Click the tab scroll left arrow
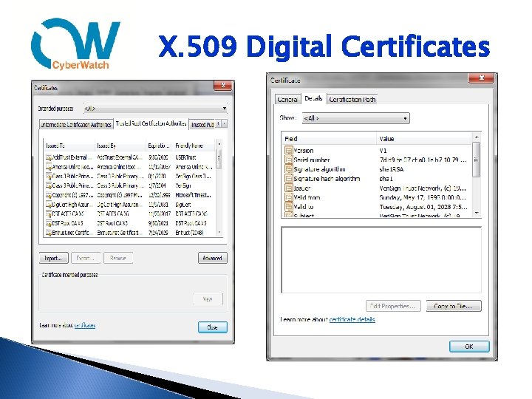The height and width of the screenshot is (399, 532). click(218, 124)
